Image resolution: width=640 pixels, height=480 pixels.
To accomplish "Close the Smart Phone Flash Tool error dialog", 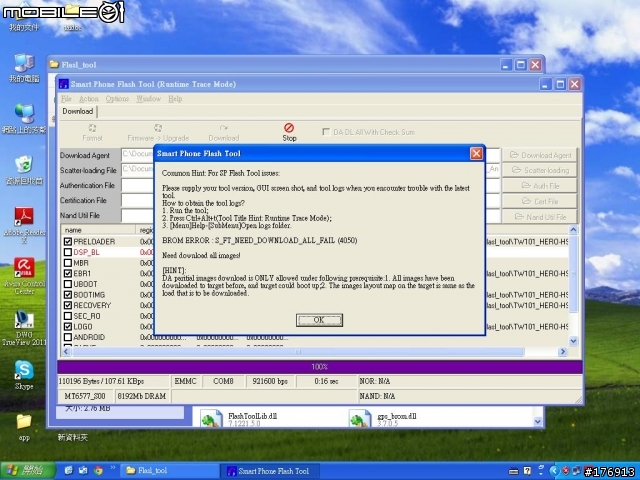I will coord(476,153).
